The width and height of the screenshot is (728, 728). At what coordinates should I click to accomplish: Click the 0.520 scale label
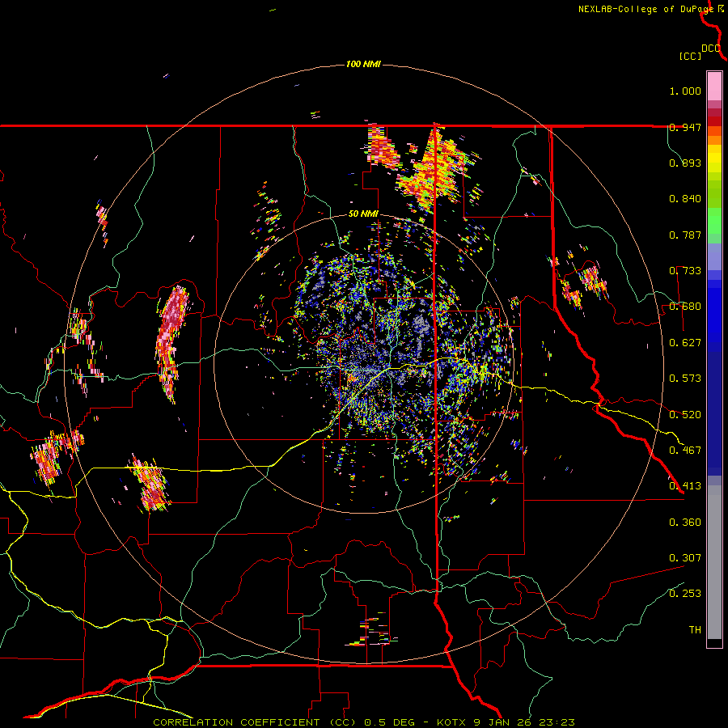click(x=685, y=415)
